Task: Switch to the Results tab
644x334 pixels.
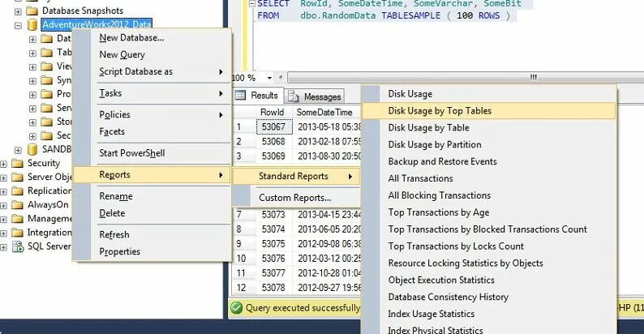Action: 257,96
